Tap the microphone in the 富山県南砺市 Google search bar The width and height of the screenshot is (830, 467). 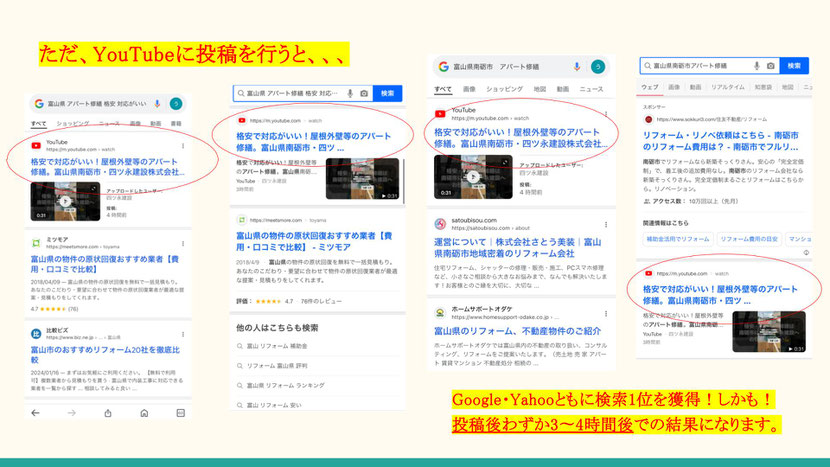click(577, 66)
